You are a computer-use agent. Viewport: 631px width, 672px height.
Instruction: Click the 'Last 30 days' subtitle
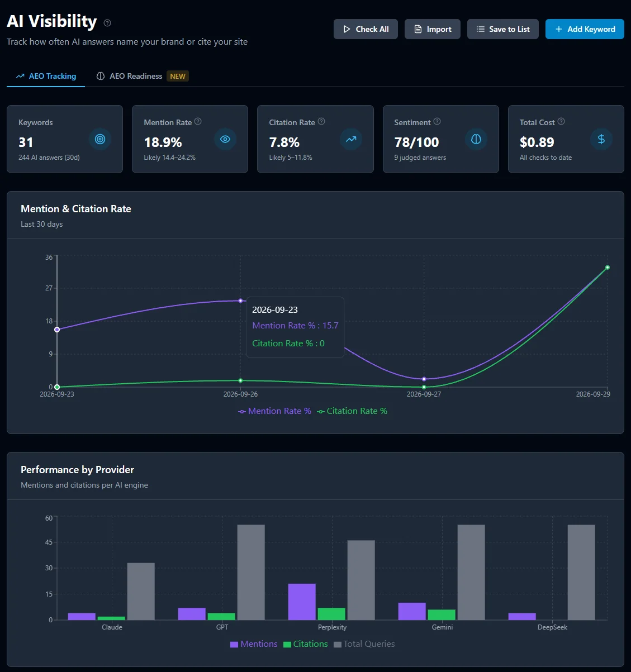42,224
